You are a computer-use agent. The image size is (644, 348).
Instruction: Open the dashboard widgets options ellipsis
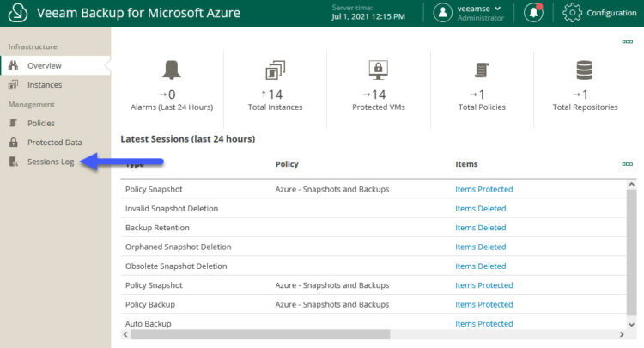(627, 41)
